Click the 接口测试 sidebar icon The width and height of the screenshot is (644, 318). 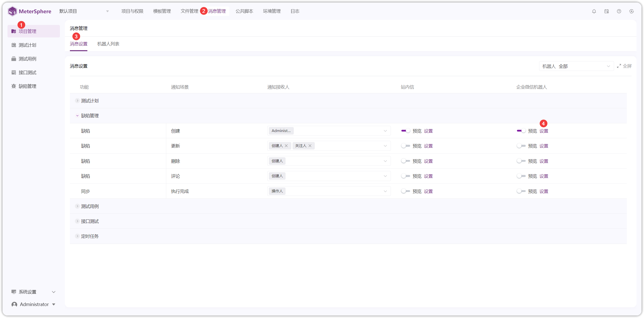[14, 72]
